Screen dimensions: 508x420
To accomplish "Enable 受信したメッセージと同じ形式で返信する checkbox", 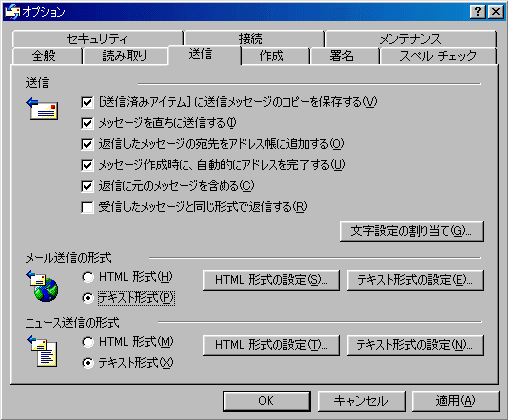I will tap(87, 207).
